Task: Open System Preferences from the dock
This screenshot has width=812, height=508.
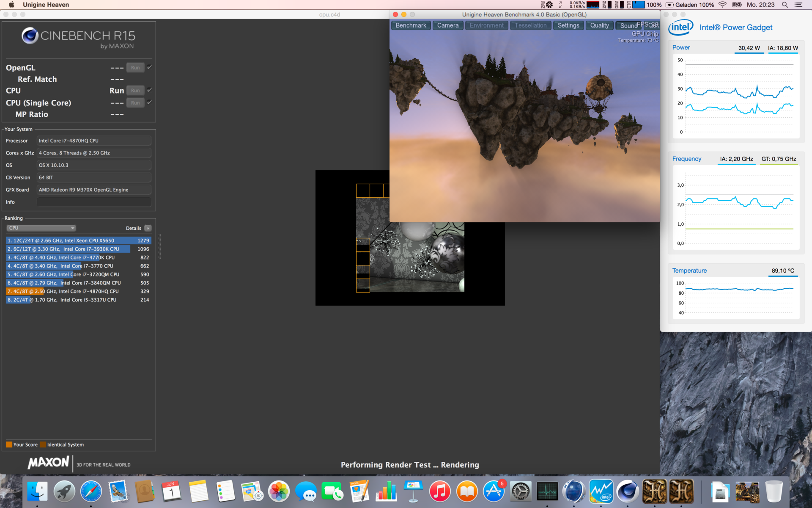Action: click(520, 491)
